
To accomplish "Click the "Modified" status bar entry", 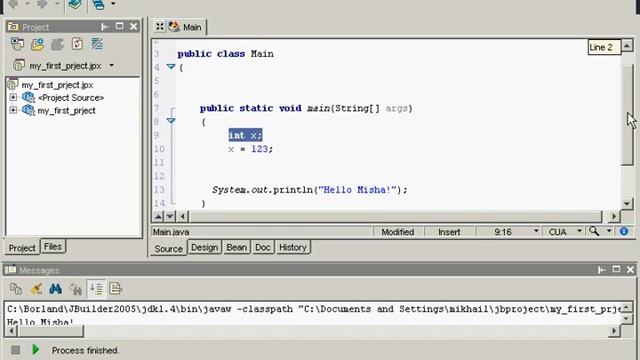I will tap(398, 232).
